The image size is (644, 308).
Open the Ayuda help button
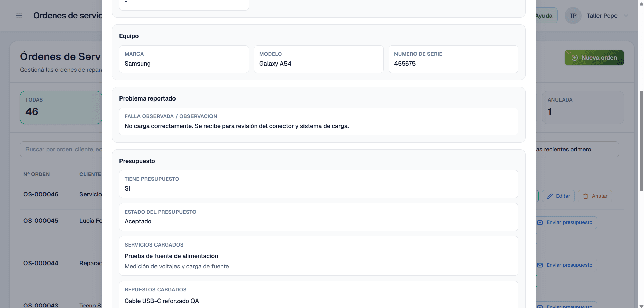click(x=546, y=16)
